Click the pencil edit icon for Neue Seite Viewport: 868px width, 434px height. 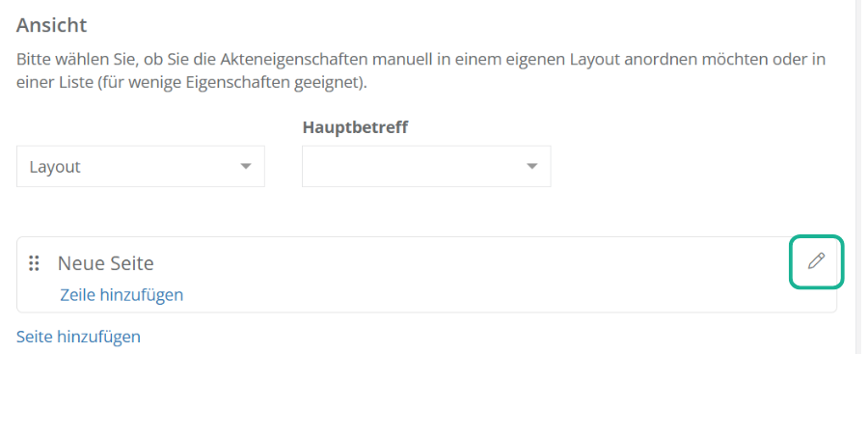[x=817, y=261]
